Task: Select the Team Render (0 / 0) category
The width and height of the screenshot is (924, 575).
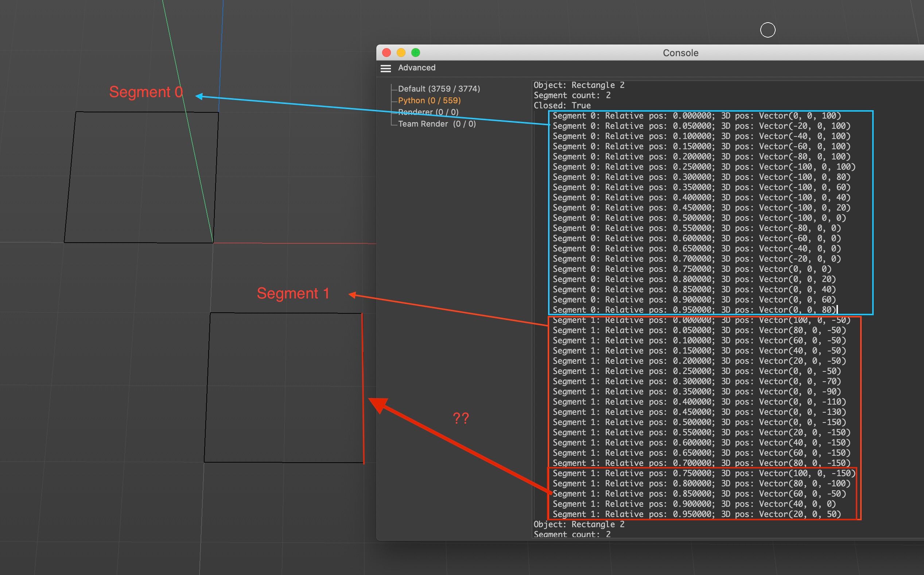Action: [437, 124]
